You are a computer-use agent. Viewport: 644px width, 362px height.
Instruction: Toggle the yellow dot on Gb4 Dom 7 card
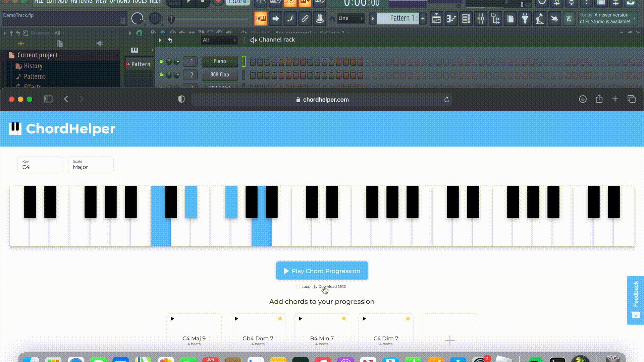[280, 319]
